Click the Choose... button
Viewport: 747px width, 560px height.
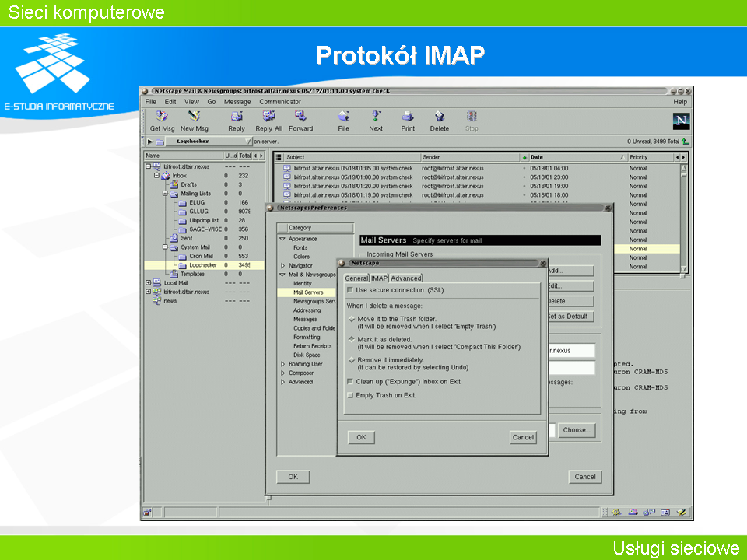point(577,430)
